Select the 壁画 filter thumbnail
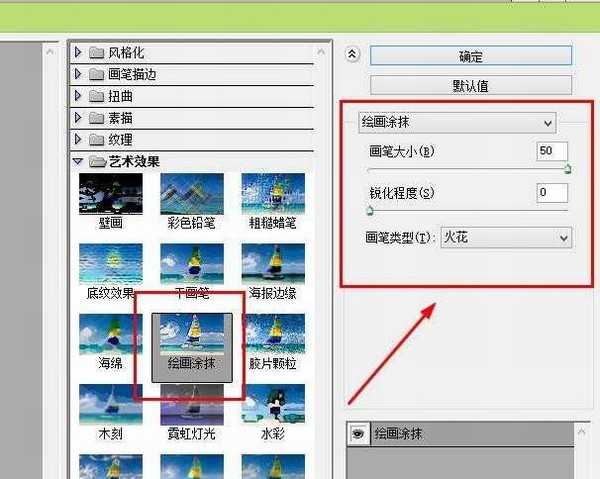The image size is (600, 479). click(x=111, y=195)
